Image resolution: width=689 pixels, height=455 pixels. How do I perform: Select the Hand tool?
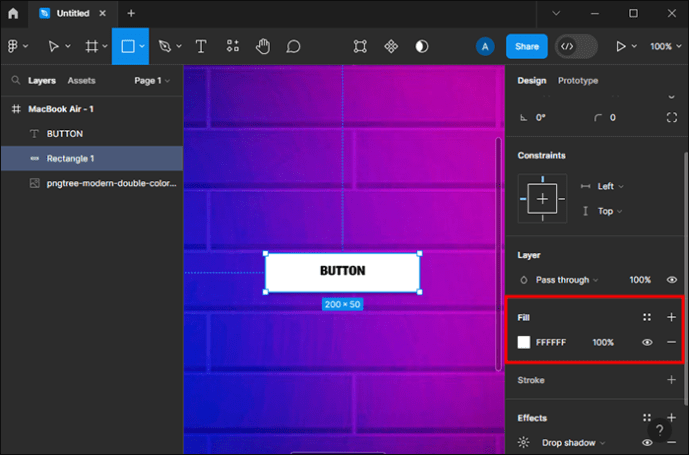click(263, 46)
